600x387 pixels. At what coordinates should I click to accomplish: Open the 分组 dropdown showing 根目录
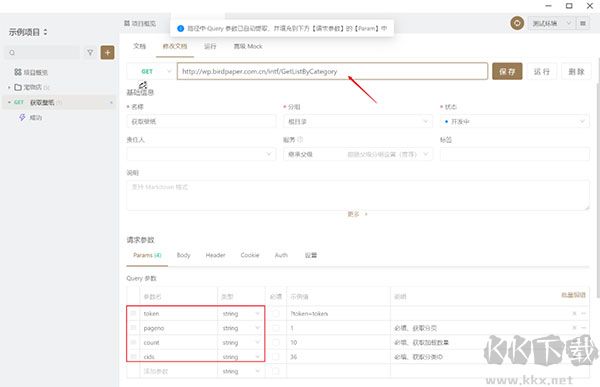coord(358,122)
